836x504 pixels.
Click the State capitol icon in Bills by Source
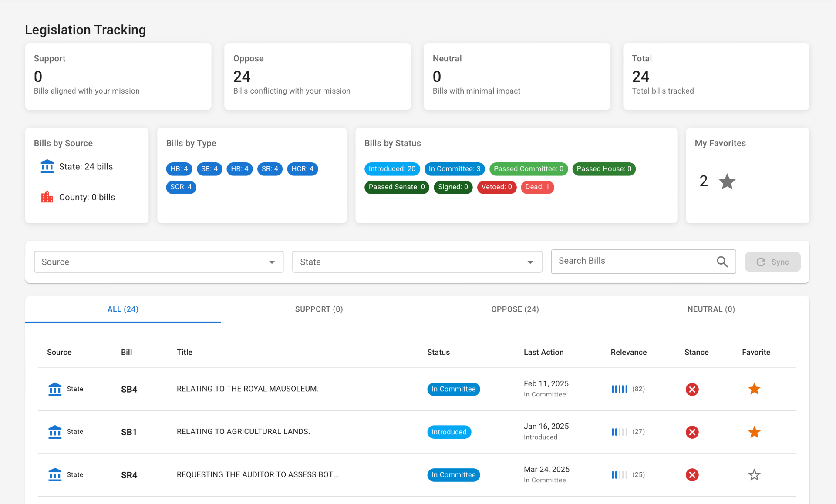pos(47,166)
